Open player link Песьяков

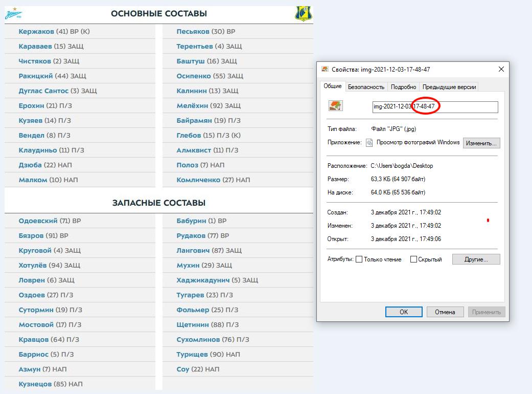coord(193,32)
